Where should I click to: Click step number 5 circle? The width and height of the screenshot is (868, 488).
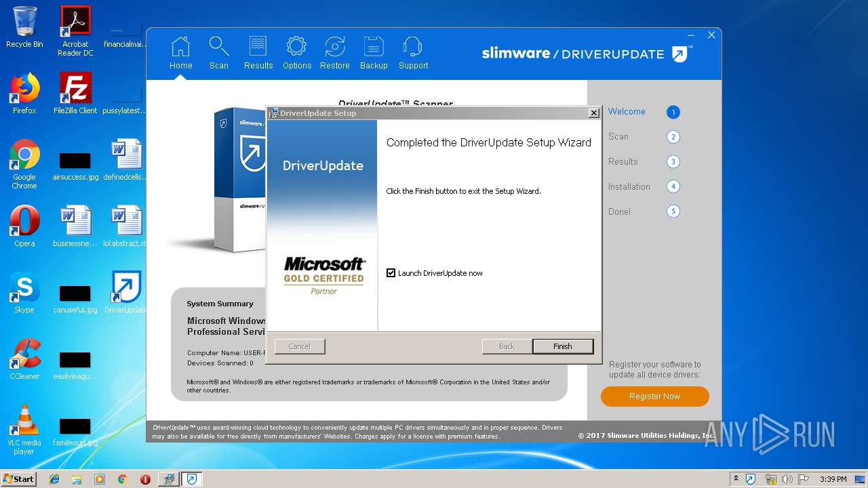(673, 211)
